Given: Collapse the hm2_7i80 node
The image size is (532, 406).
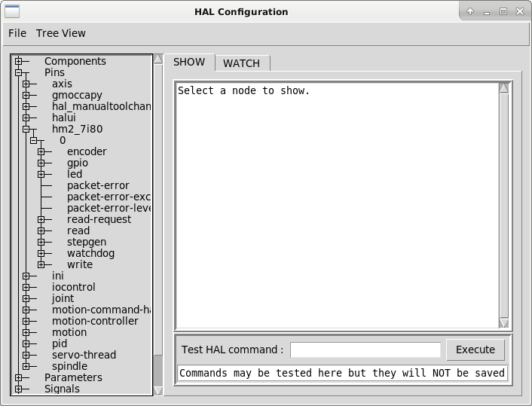Looking at the screenshot, I should [x=26, y=130].
